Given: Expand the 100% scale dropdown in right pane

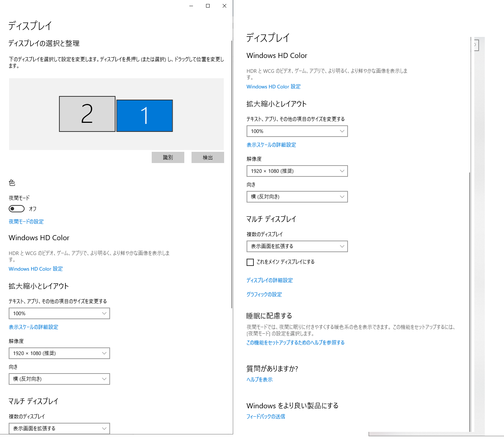Looking at the screenshot, I should [297, 131].
